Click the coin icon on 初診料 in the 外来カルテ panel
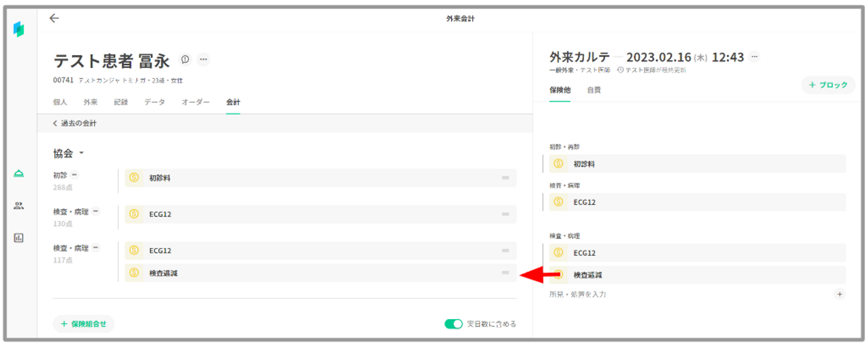 (x=559, y=164)
